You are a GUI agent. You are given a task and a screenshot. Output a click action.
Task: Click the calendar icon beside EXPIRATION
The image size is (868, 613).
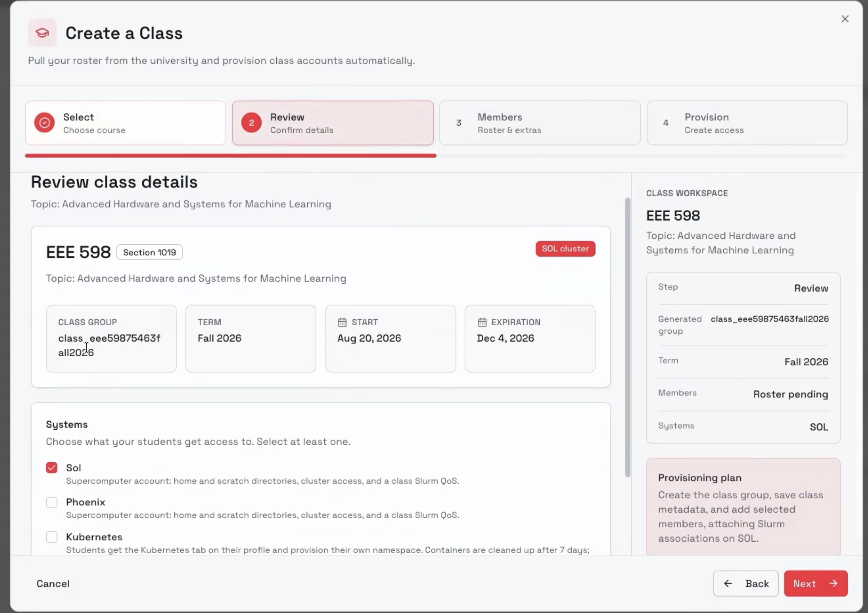click(482, 322)
